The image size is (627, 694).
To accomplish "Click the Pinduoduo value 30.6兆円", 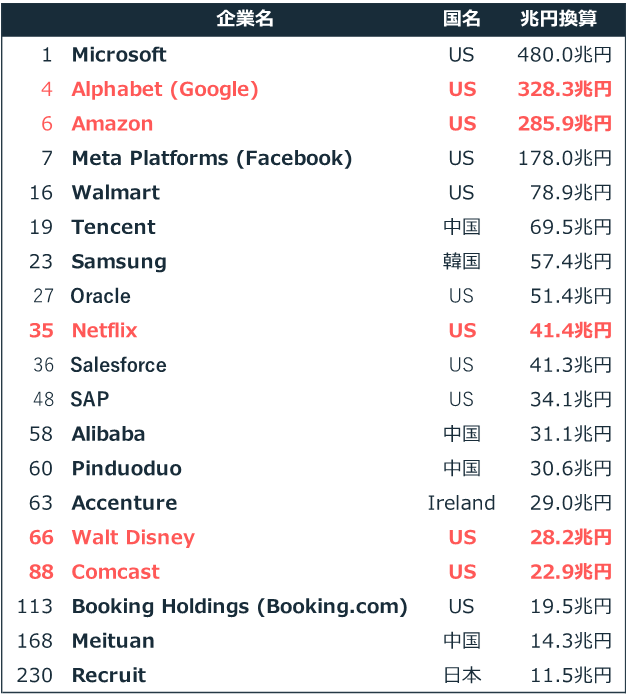I will click(571, 468).
